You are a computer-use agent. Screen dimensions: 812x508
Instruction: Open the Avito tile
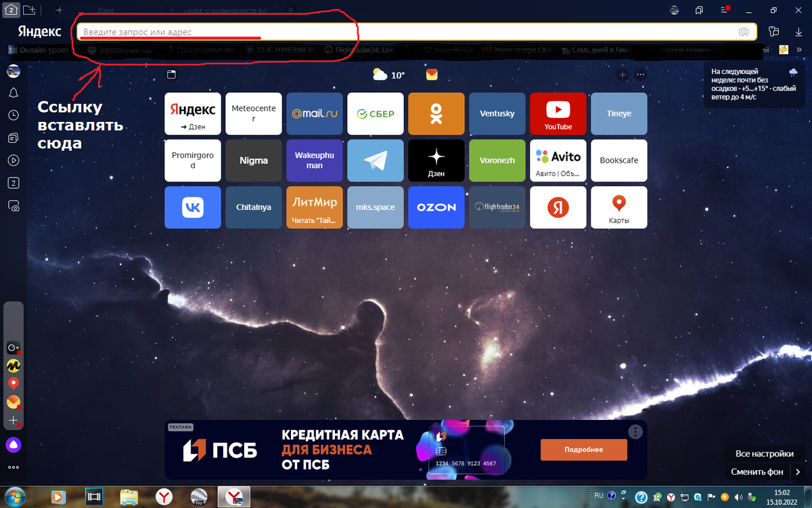(558, 161)
